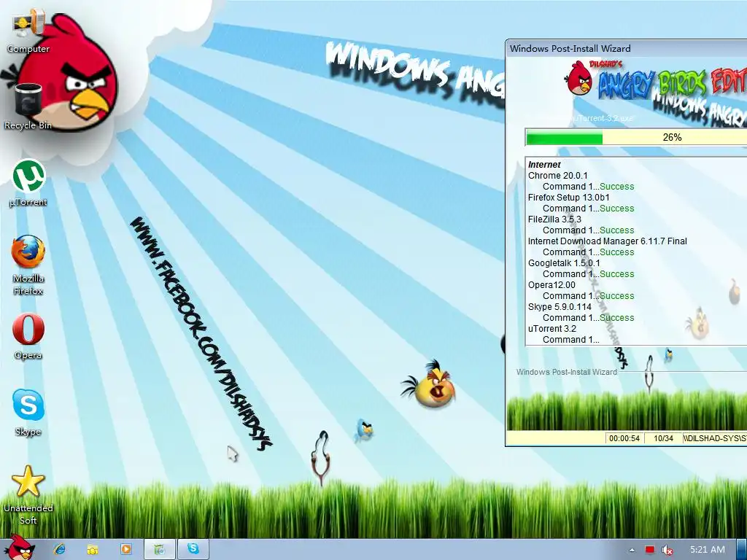The image size is (747, 560).
Task: Click the elapsed time 00:00:54 field
Action: (624, 438)
